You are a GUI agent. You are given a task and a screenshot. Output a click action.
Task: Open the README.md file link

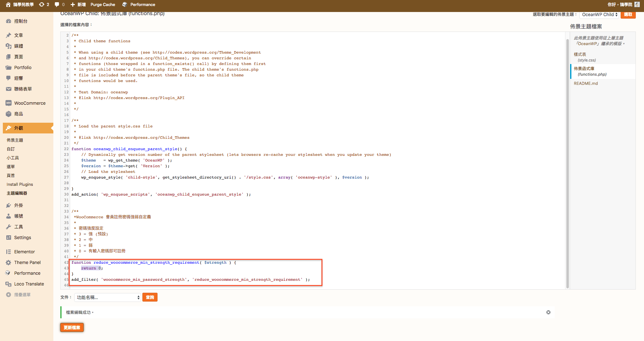586,83
